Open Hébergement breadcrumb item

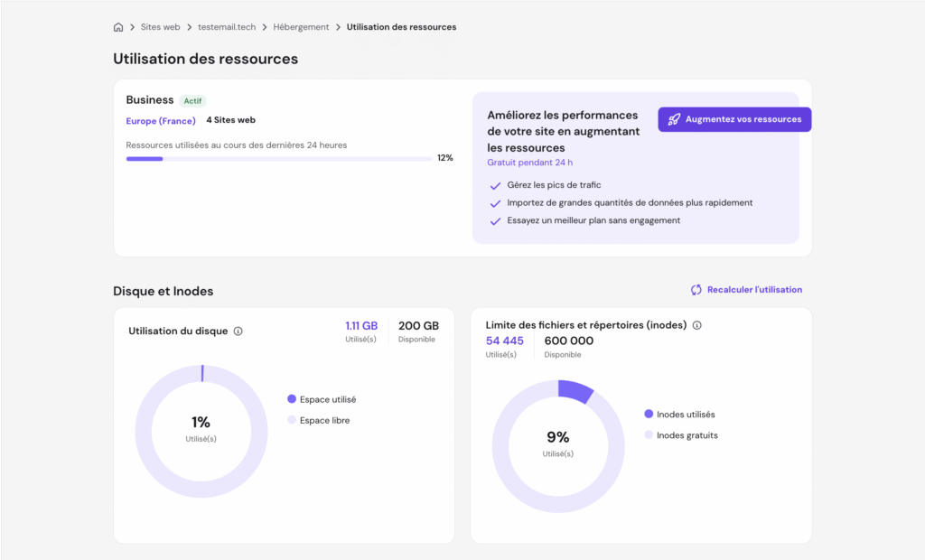pos(301,27)
